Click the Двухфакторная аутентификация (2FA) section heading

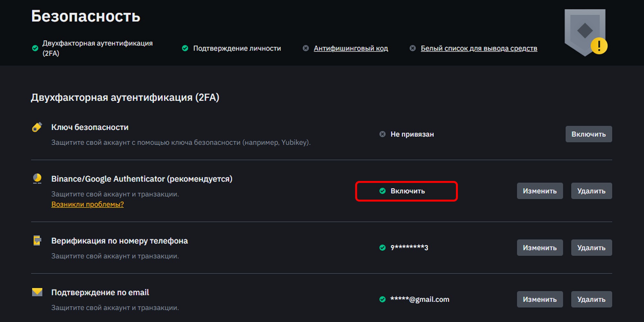point(125,97)
